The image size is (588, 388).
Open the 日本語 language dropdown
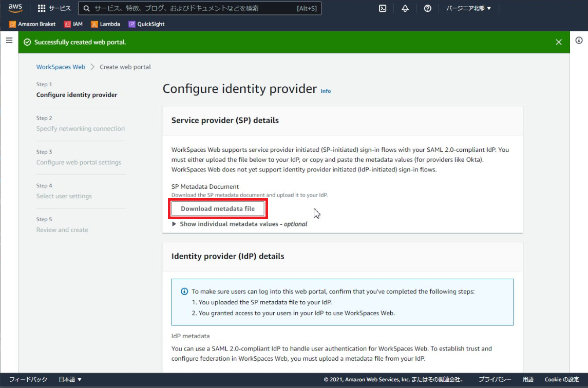[x=70, y=379]
